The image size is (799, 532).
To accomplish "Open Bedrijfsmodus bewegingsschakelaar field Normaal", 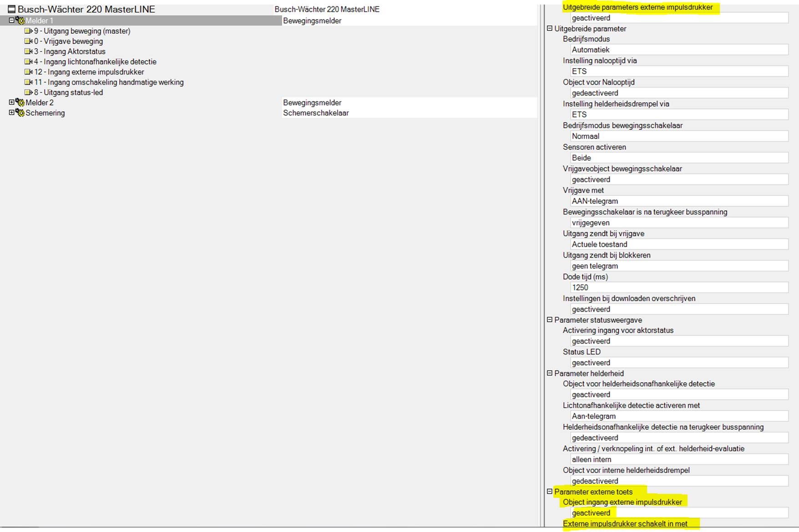I will click(x=679, y=136).
